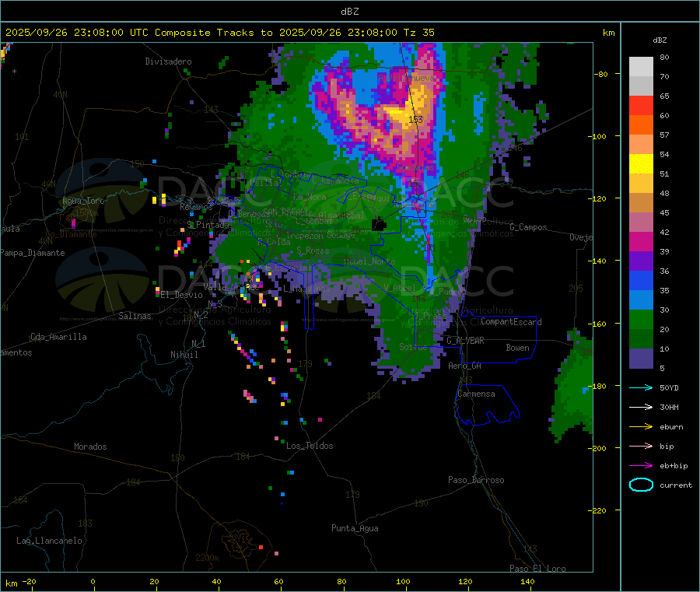The image size is (700, 592).
Task: Click the 'Divisadero' map label
Action: click(168, 61)
